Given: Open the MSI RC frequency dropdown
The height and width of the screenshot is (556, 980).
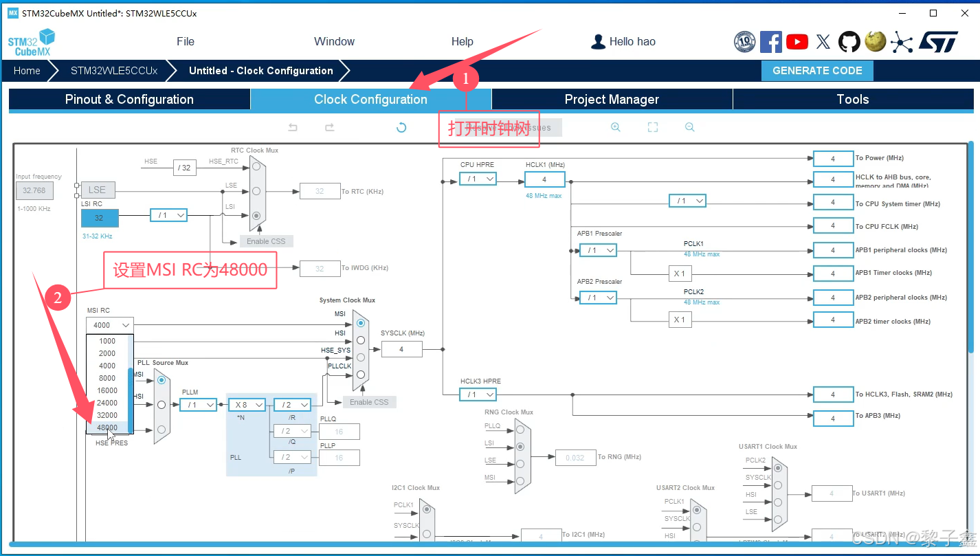Looking at the screenshot, I should 110,325.
